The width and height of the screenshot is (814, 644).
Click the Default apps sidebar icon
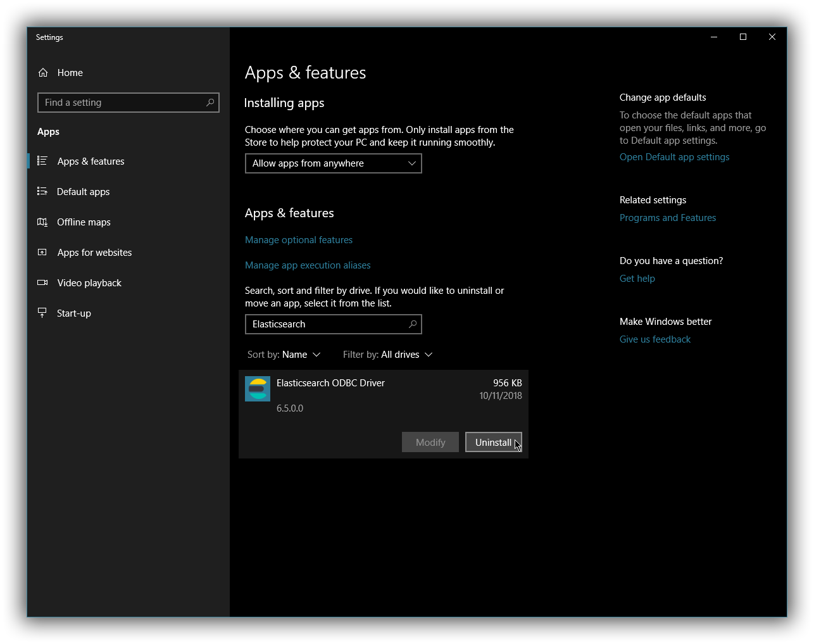tap(42, 191)
